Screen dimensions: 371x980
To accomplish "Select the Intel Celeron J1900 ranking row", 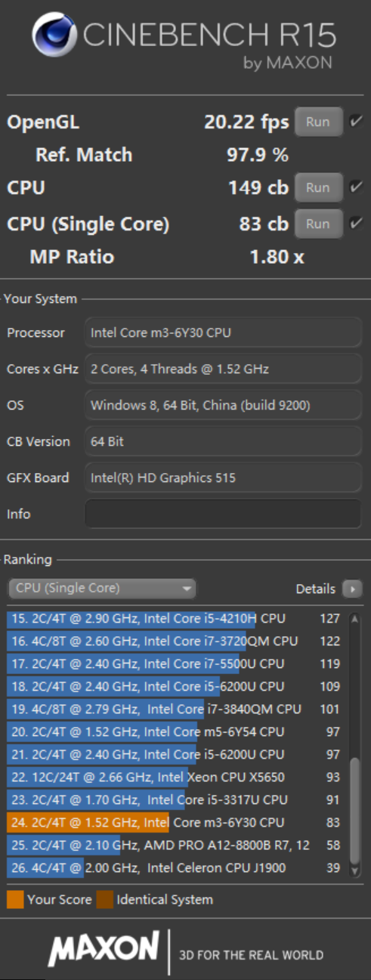I will coord(175,867).
